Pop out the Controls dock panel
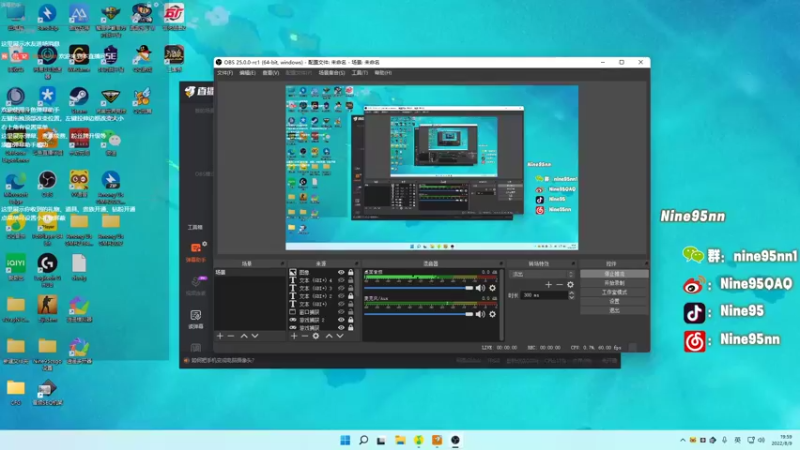800x450 pixels. pyautogui.click(x=646, y=263)
